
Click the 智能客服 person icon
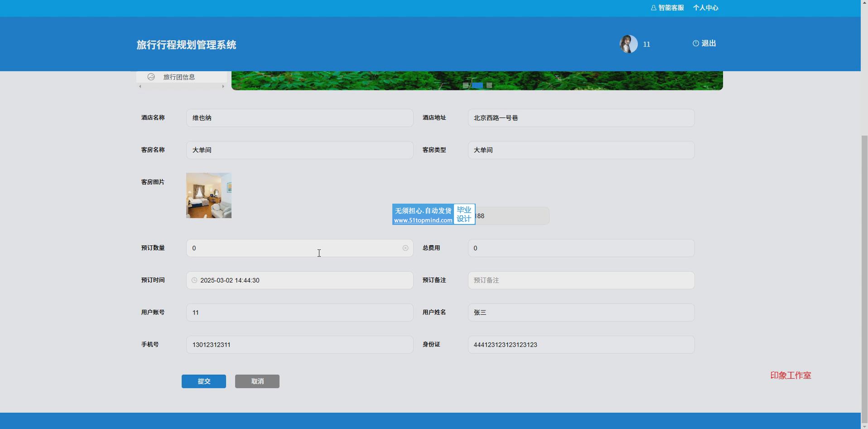point(653,8)
